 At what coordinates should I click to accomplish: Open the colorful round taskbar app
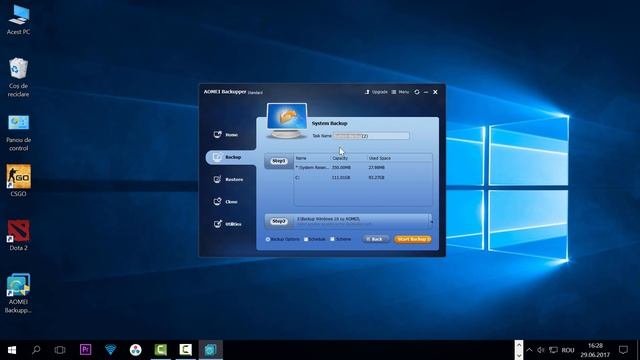click(136, 350)
